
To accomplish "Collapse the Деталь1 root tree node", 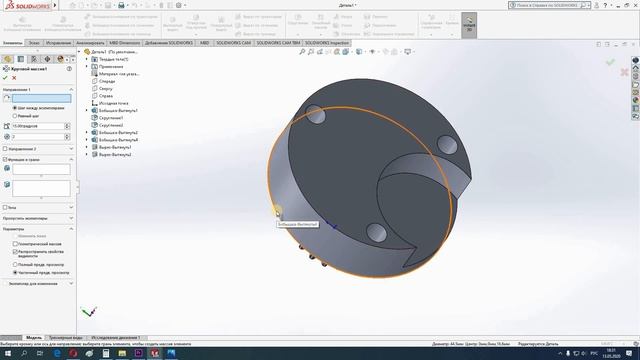I will click(x=80, y=52).
